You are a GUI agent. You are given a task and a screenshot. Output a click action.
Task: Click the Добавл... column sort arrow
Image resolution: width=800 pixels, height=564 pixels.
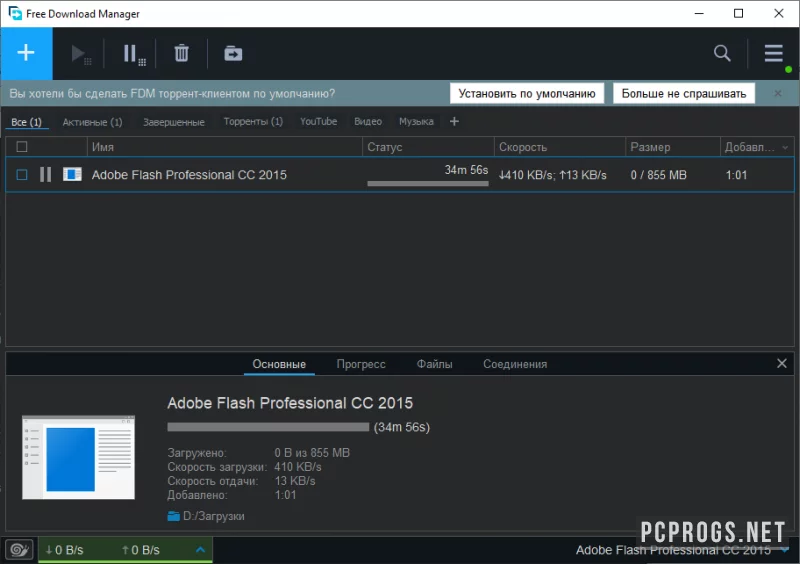pos(785,148)
